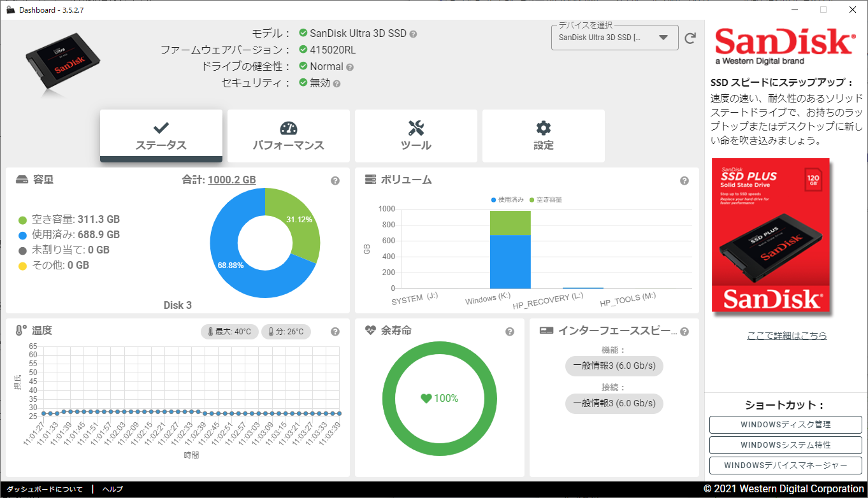Viewport: 868px width, 498px height.
Task: Click help icon in 温度 panel
Action: pos(335,332)
